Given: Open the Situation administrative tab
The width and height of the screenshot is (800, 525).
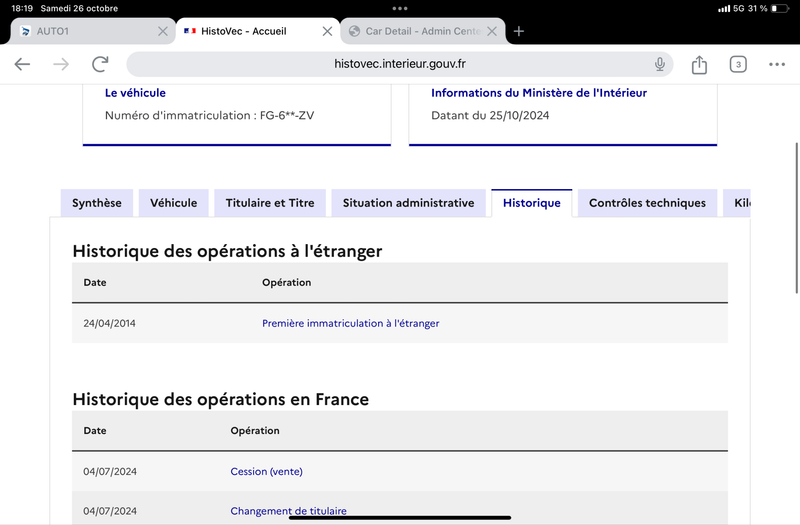Looking at the screenshot, I should (408, 203).
